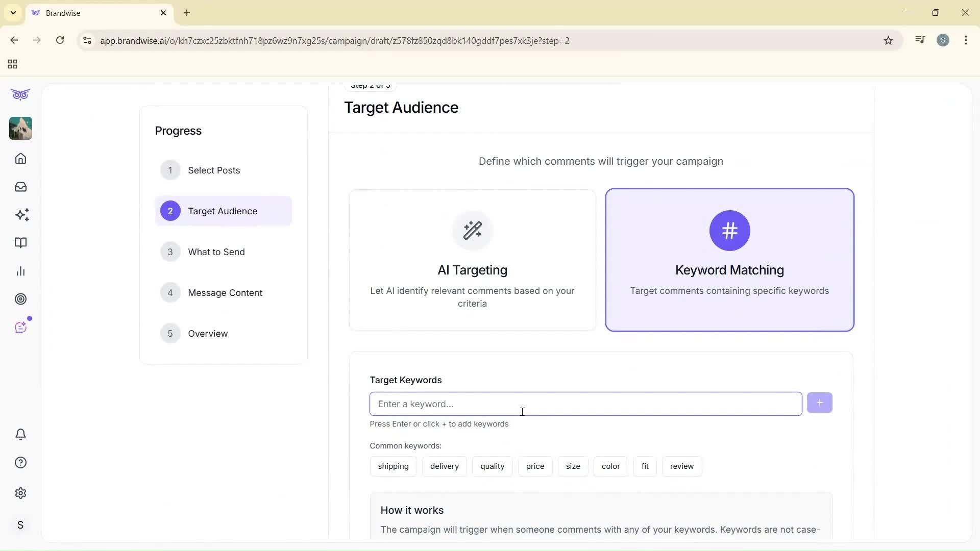Go to step 3 'What to Send'
The width and height of the screenshot is (980, 551).
216,252
